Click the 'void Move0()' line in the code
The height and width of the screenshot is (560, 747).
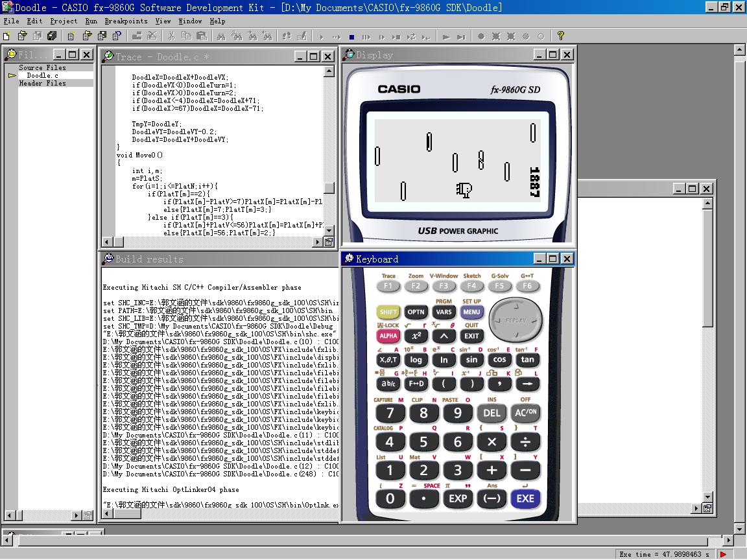pos(139,155)
